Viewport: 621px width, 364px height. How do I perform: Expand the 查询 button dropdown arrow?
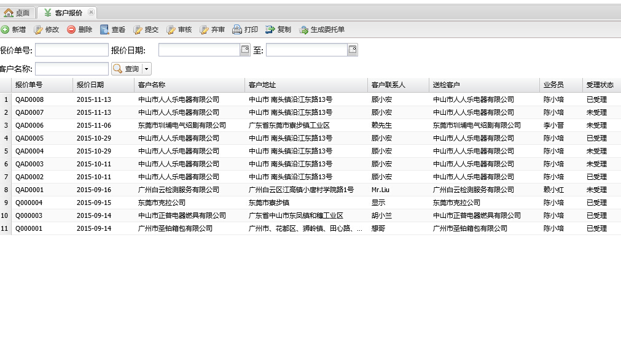click(147, 69)
